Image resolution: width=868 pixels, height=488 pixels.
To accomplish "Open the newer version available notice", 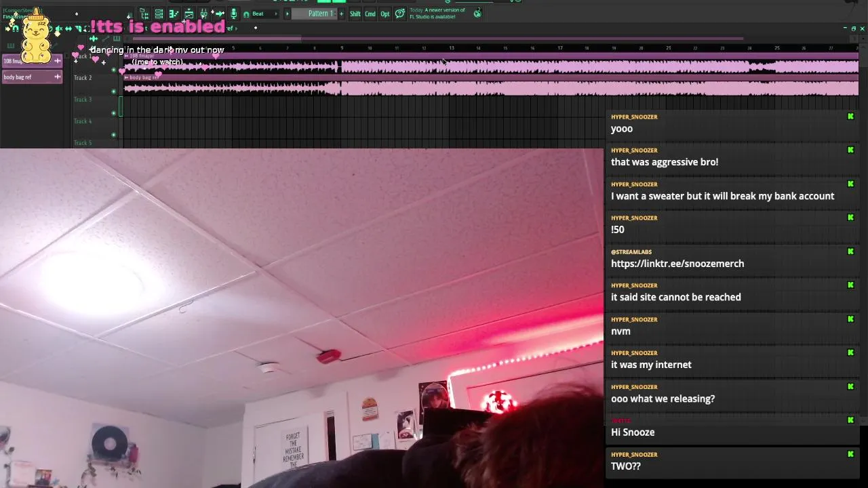I will click(437, 14).
